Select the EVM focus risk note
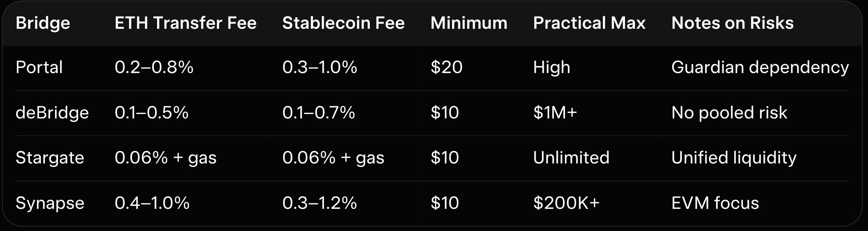868x231 pixels. tap(715, 203)
